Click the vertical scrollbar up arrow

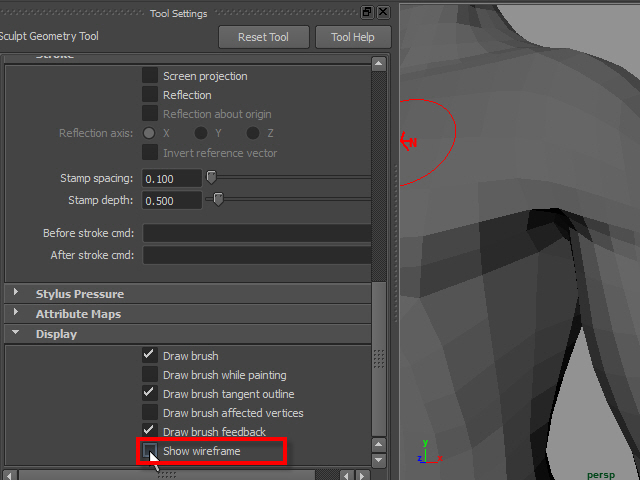tap(379, 63)
